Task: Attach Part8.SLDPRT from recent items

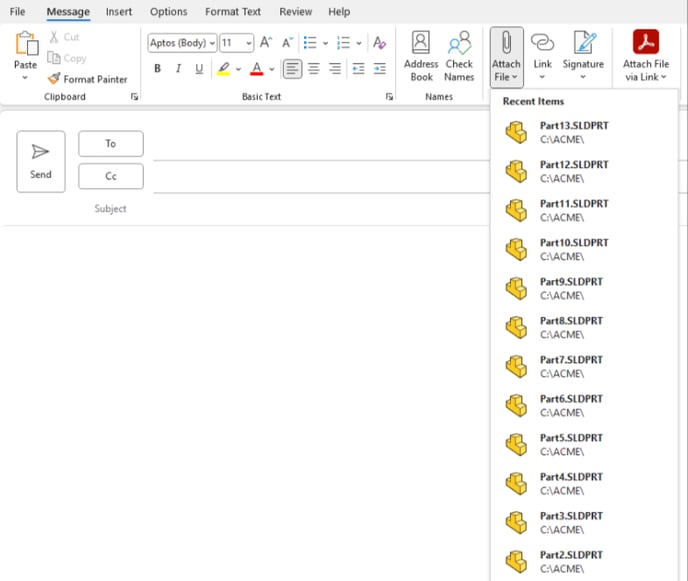Action: pos(584,328)
